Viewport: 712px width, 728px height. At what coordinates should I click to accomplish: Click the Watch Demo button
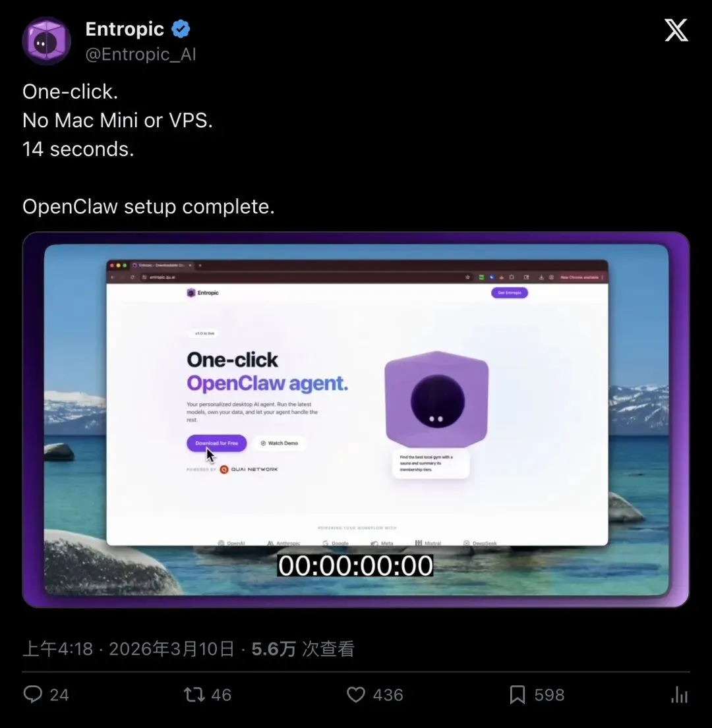279,443
